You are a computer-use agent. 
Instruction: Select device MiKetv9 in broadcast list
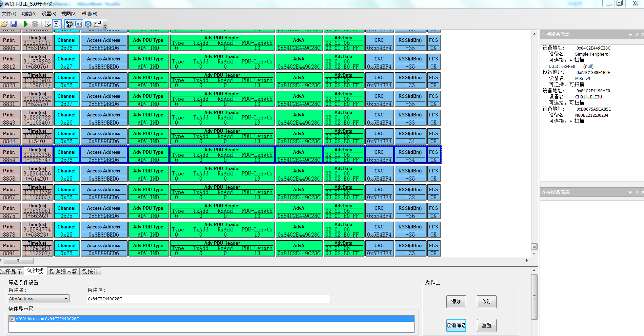tap(583, 79)
